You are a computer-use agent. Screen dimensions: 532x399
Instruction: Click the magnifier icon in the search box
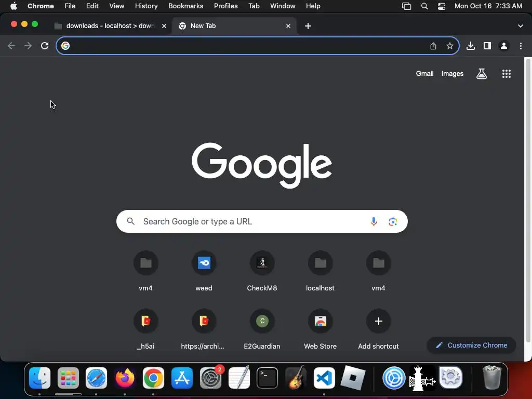(130, 221)
